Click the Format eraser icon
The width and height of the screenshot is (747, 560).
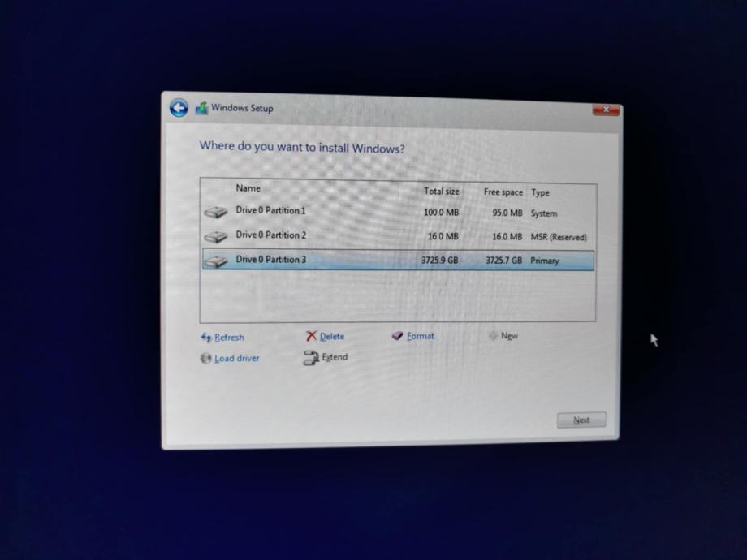click(397, 336)
